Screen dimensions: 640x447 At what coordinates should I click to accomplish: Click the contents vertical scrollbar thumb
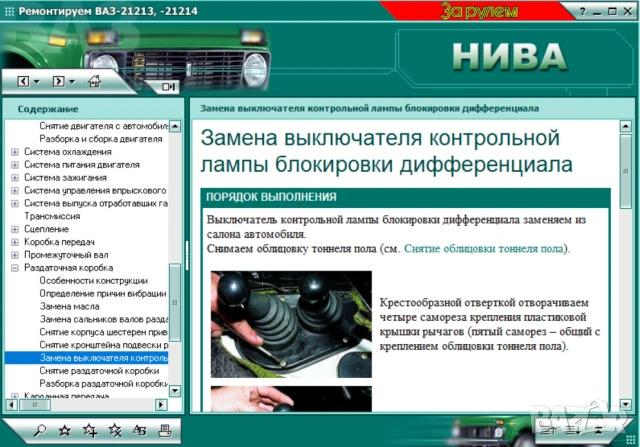pos(175,302)
